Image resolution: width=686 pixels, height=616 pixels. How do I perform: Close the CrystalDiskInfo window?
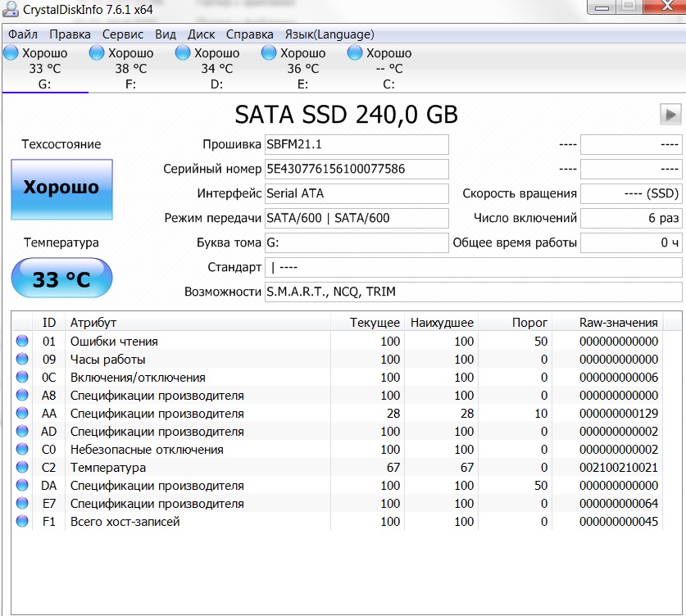666,7
